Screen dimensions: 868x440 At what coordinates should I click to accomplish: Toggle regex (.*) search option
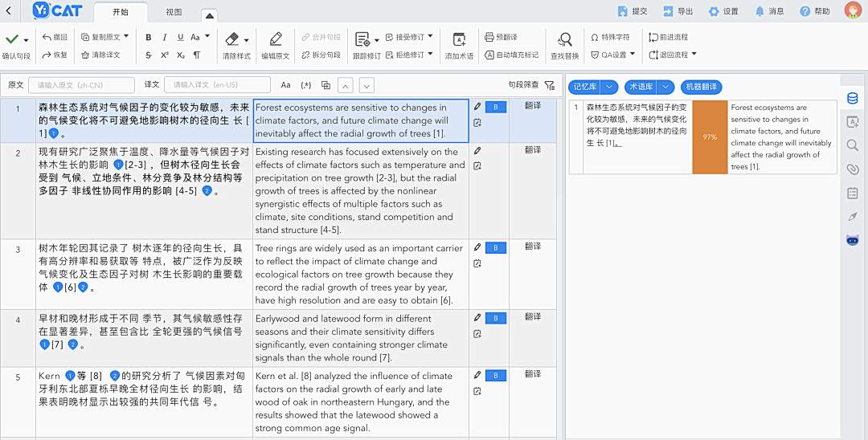pyautogui.click(x=305, y=85)
